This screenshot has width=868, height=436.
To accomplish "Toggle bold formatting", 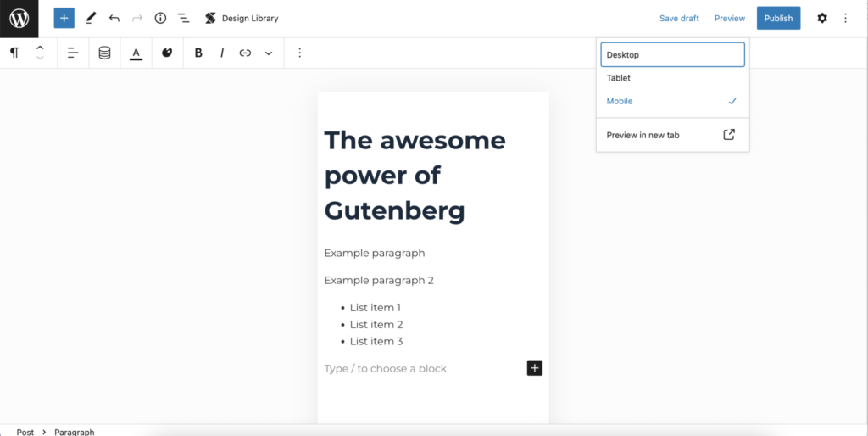I will (x=198, y=53).
